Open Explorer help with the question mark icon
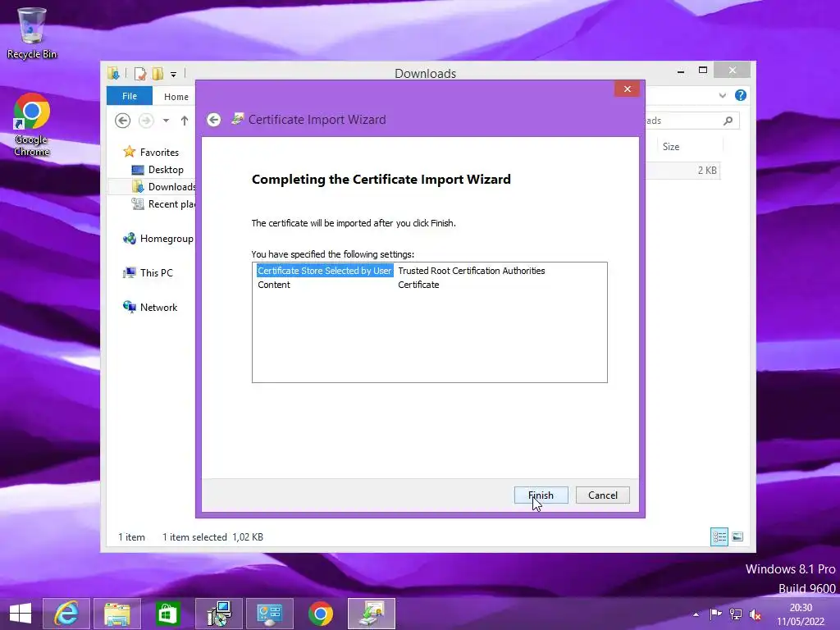The image size is (840, 630). (x=741, y=95)
